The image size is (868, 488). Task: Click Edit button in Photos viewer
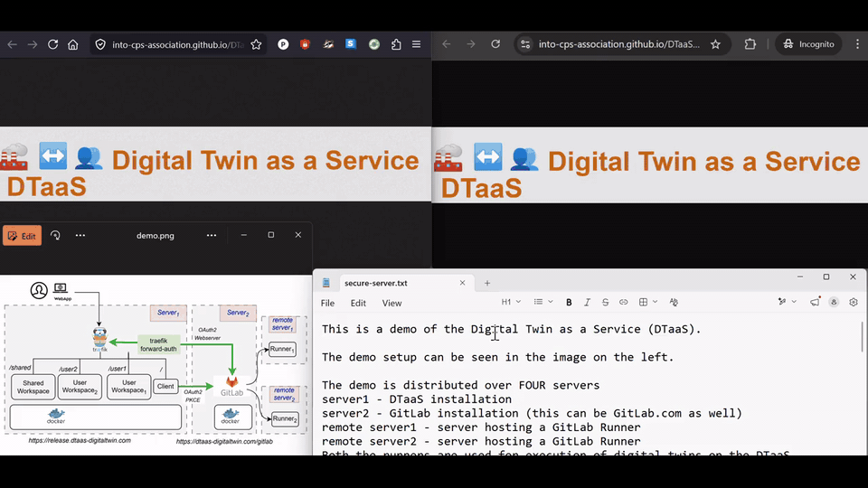click(22, 236)
